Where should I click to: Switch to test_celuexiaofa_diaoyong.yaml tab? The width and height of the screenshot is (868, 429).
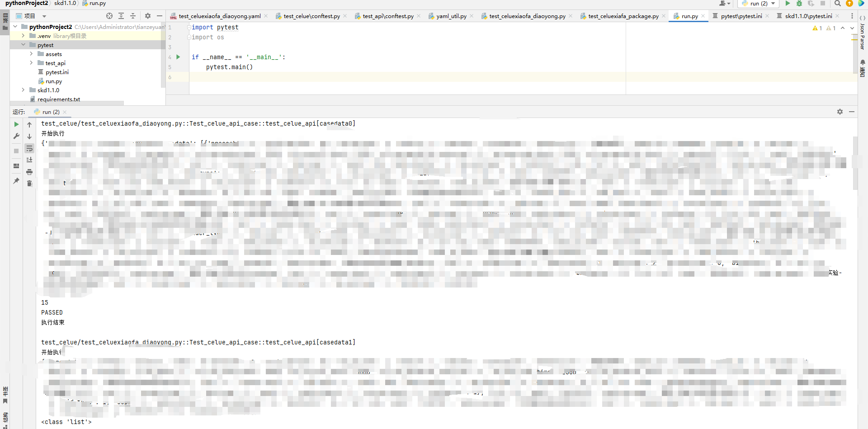(x=220, y=16)
